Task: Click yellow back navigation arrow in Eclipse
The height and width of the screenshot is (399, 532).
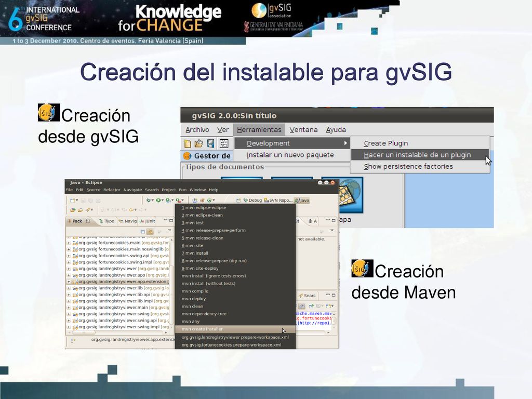Action: pyautogui.click(x=131, y=210)
